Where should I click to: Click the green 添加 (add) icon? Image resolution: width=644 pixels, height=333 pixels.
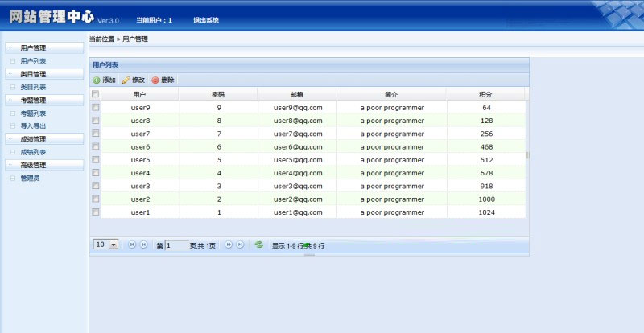(97, 80)
